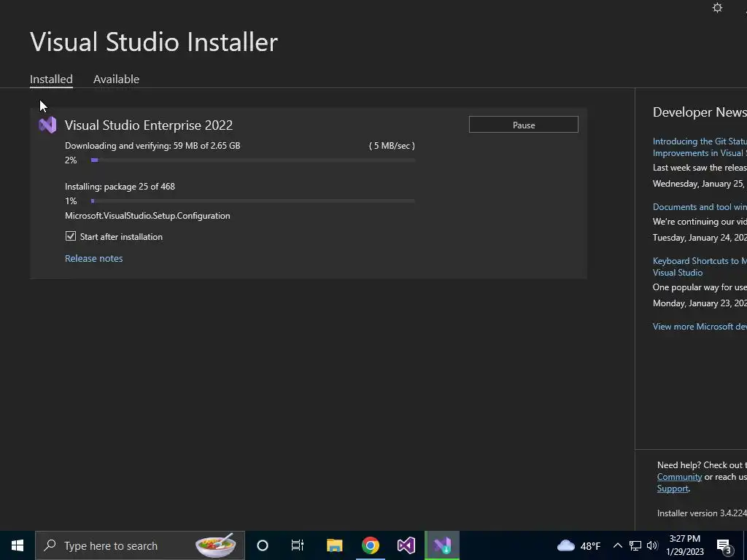Click the search magnifier icon in taskbar
The height and width of the screenshot is (560, 747).
point(50,545)
